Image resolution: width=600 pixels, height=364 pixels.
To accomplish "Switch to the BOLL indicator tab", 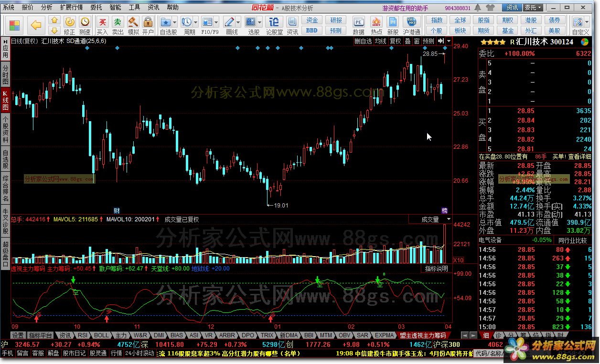I will point(101,335).
